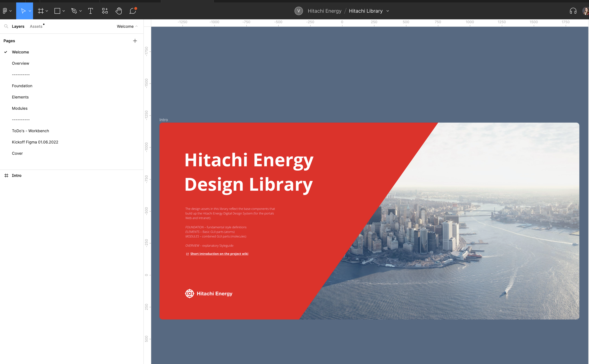Click the Intro frame icon in layers
Image resolution: width=589 pixels, height=364 pixels.
coord(7,175)
